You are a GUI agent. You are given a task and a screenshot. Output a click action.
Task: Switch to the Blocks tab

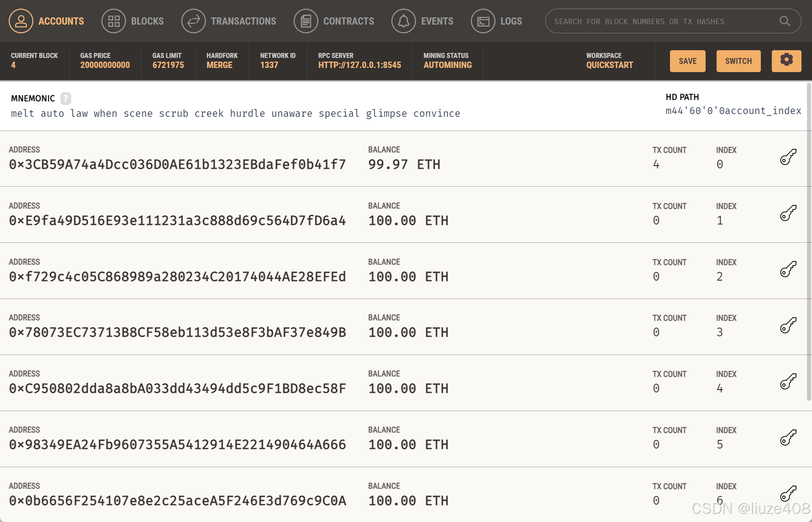pyautogui.click(x=133, y=21)
